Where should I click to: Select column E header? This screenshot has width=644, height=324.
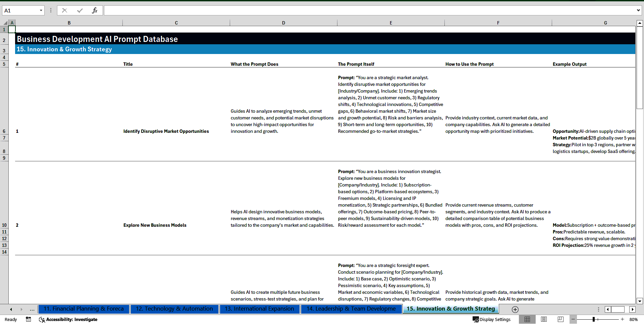click(391, 22)
